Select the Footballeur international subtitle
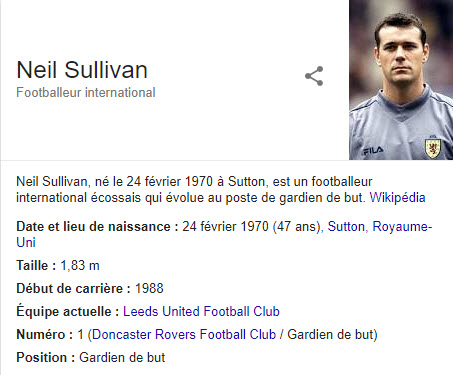 click(86, 93)
